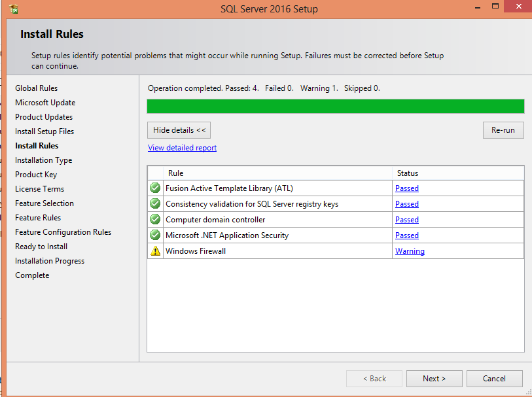Viewport: 532px width, 397px height.
Task: Click the SQL Server setup title bar icon
Action: pyautogui.click(x=14, y=9)
